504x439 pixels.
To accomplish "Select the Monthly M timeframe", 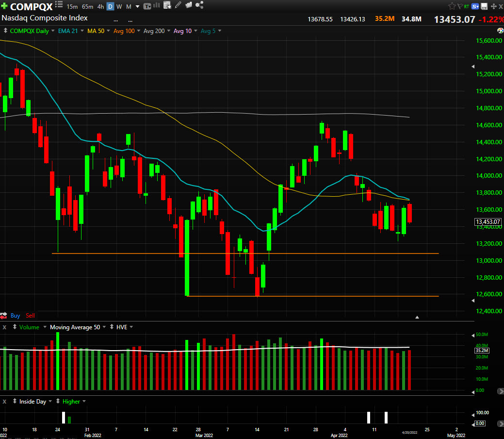I will tap(129, 6).
